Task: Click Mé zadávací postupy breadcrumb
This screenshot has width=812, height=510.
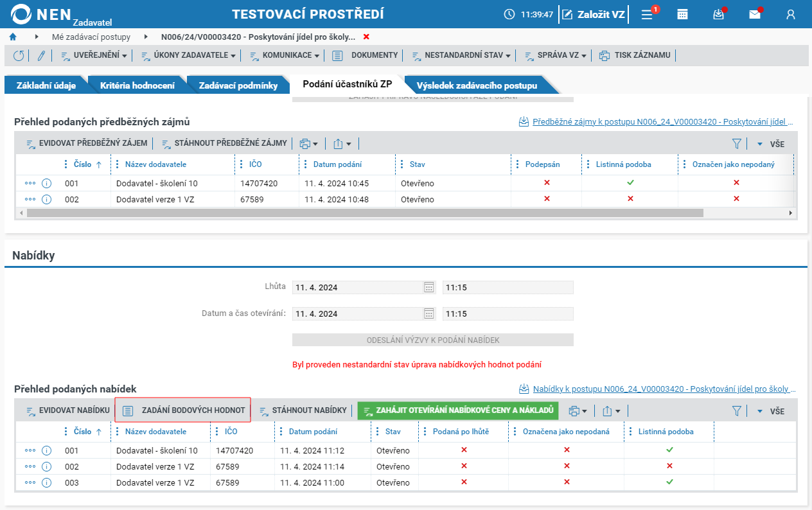Action: pyautogui.click(x=91, y=37)
